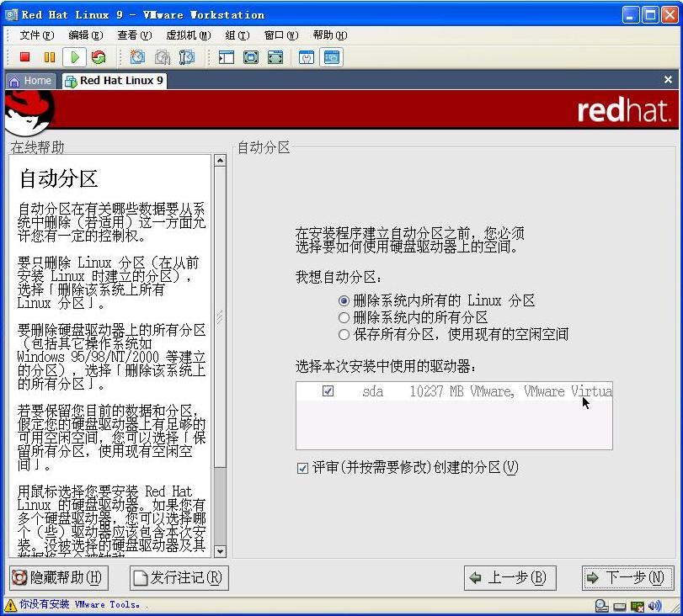Screen dimensions: 683x616
Task: Toggle review and modify created partitions
Action: [302, 469]
